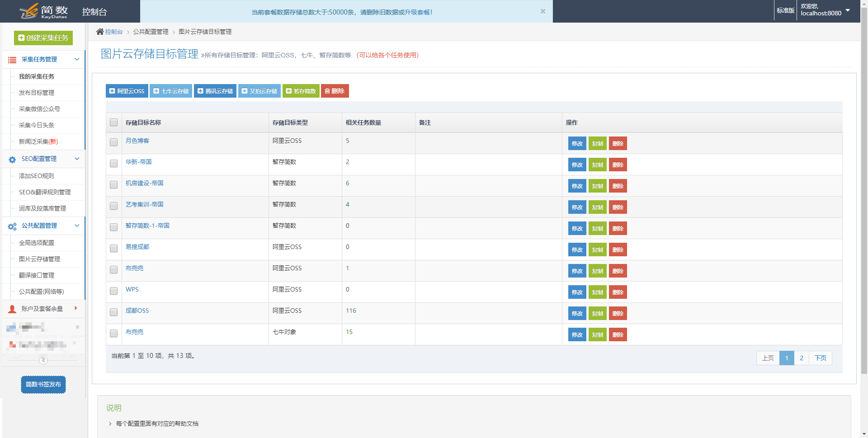This screenshot has height=438, width=868.
Task: Expand 每个配置里面有对应的帮助文档 item
Action: click(157, 424)
